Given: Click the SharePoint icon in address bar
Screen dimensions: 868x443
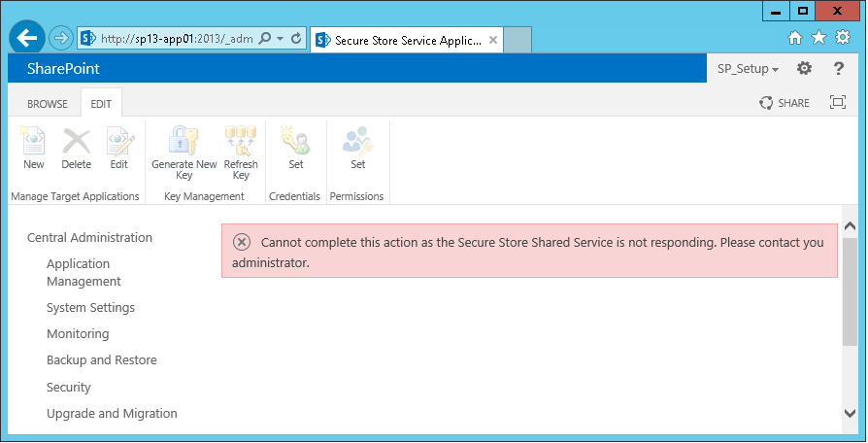Looking at the screenshot, I should point(88,38).
